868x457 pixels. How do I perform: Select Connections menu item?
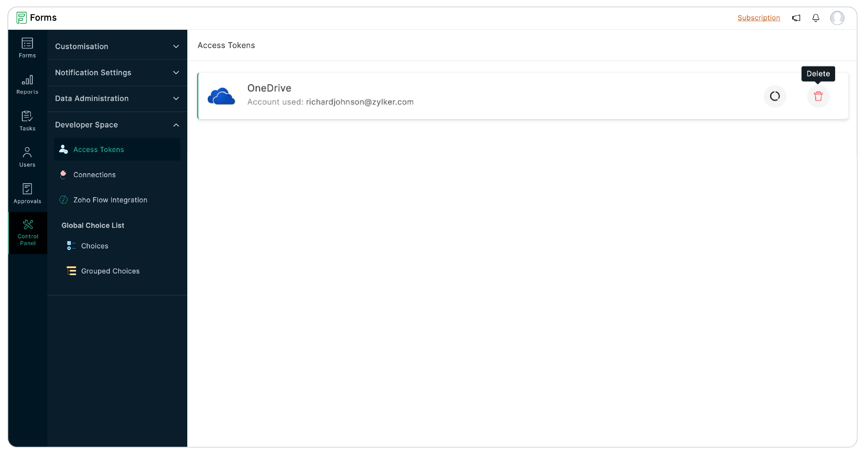[x=95, y=174]
